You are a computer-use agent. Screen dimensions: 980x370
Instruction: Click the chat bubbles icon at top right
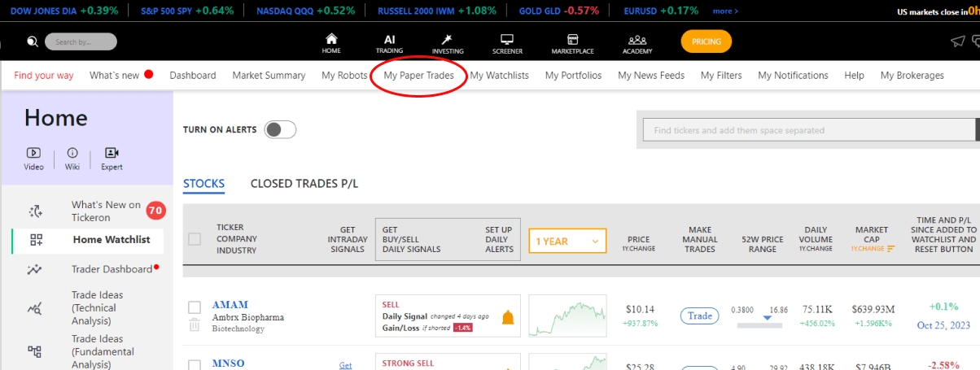coord(975,41)
